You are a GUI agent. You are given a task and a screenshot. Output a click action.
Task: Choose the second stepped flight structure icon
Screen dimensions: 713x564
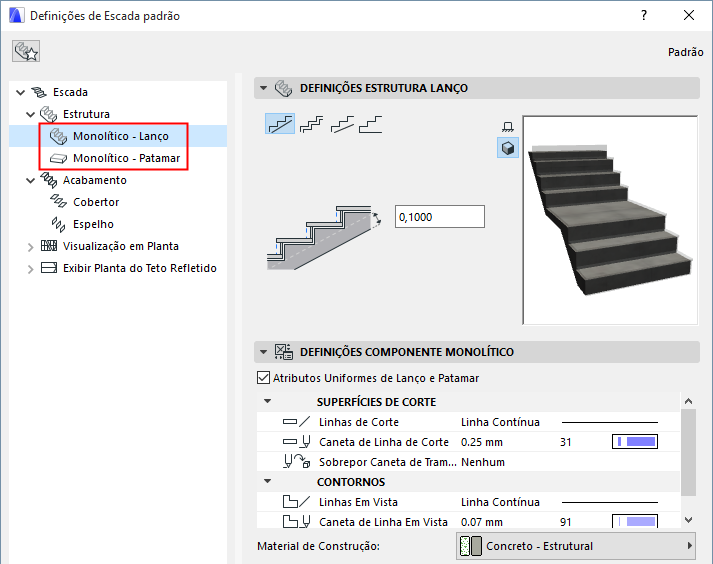click(x=311, y=124)
